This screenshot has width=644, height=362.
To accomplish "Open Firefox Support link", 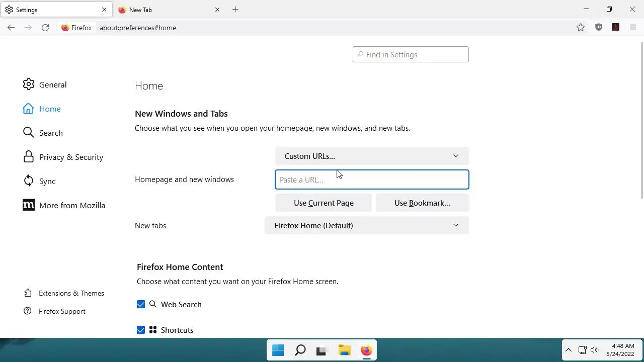I will point(54,311).
